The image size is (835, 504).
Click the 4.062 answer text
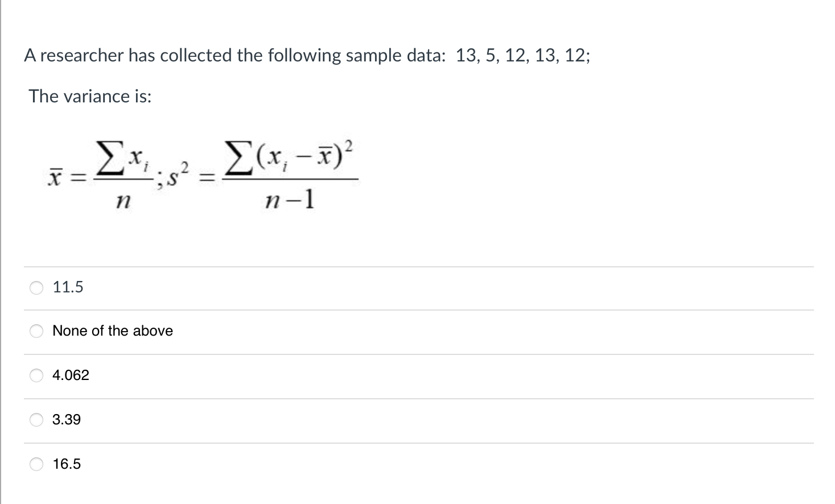click(x=70, y=375)
